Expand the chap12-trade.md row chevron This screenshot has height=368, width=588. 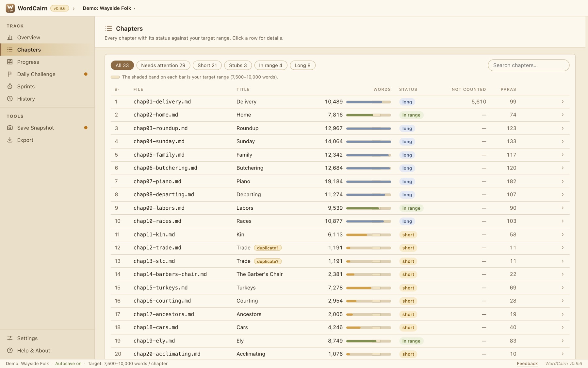pos(563,248)
